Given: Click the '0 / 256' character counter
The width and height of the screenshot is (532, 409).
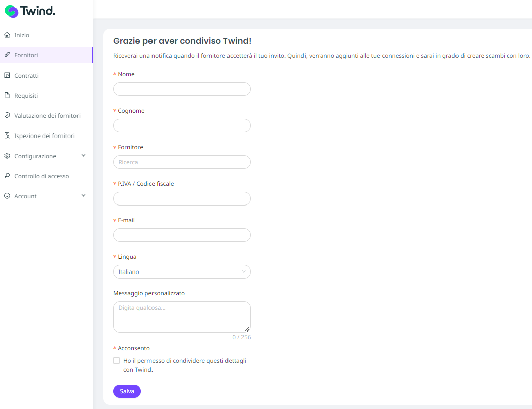Looking at the screenshot, I should point(241,337).
